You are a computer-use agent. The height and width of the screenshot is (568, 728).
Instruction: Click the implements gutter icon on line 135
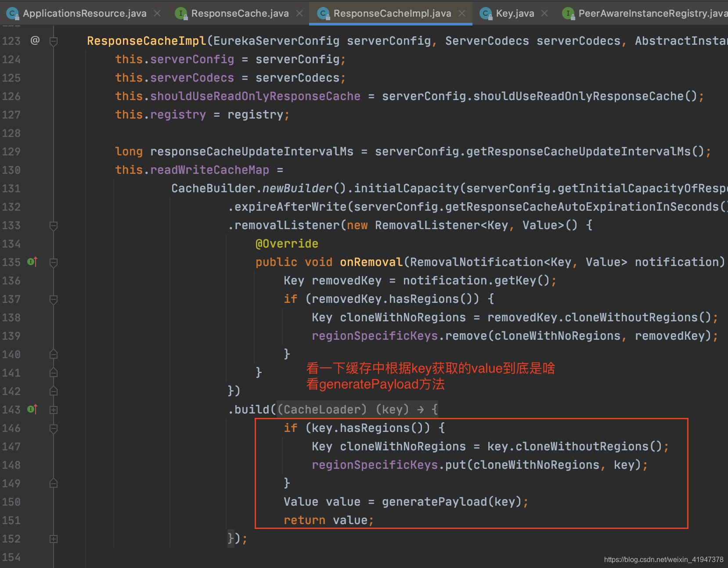(x=32, y=262)
